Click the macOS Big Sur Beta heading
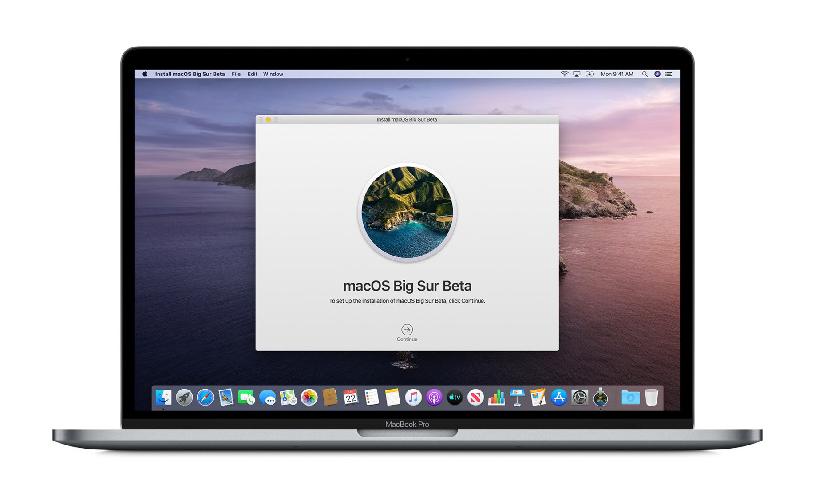 point(407,286)
